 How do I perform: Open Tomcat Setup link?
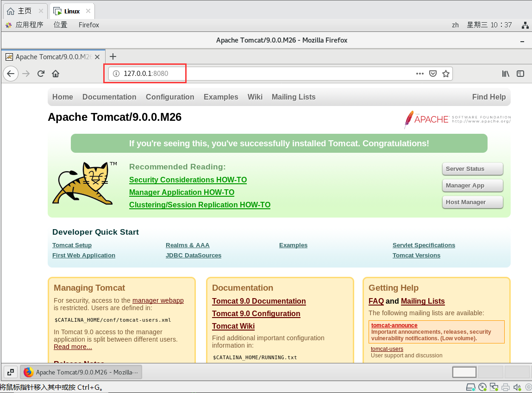(72, 245)
